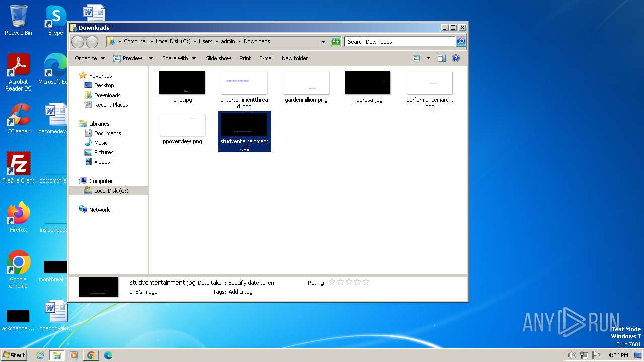This screenshot has width=644, height=362.
Task: Open the Share with dropdown
Action: (179, 58)
